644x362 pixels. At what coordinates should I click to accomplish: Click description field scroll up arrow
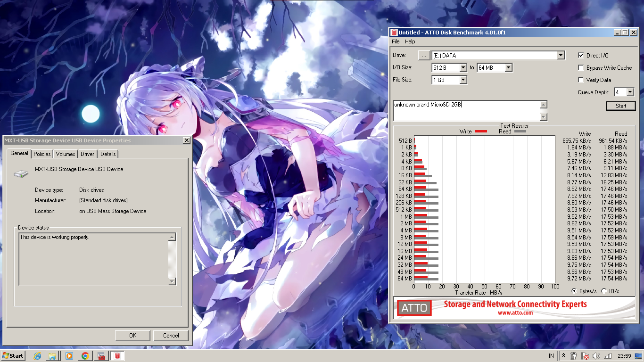(544, 105)
